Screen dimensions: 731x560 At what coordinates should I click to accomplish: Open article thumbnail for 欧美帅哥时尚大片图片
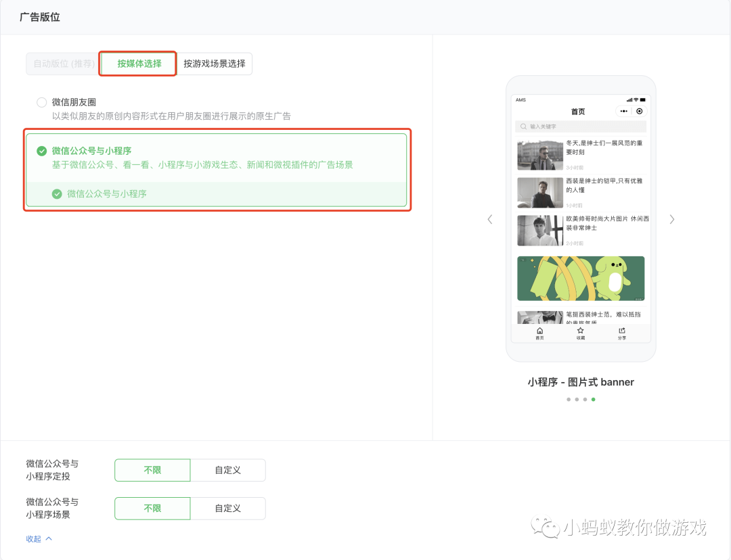(x=540, y=231)
